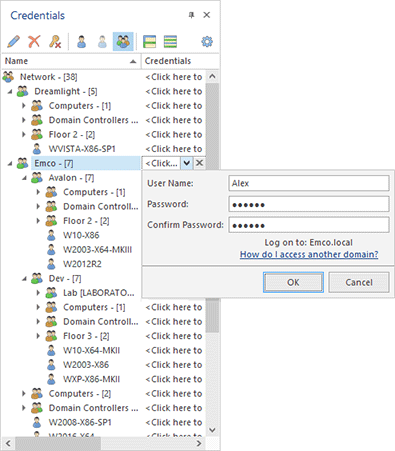Expand the Floor 2 node under Dreamlight
The image size is (395, 451).
click(x=24, y=135)
